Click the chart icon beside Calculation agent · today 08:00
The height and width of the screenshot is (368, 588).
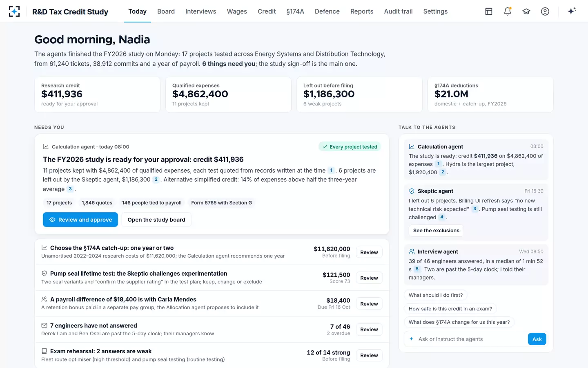point(46,147)
